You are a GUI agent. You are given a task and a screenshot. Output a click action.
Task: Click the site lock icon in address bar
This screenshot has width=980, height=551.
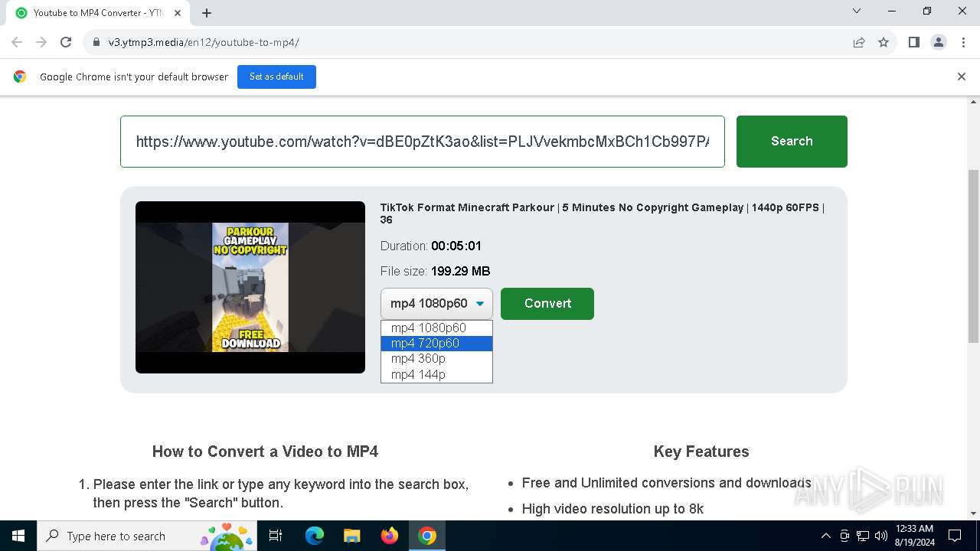click(96, 42)
